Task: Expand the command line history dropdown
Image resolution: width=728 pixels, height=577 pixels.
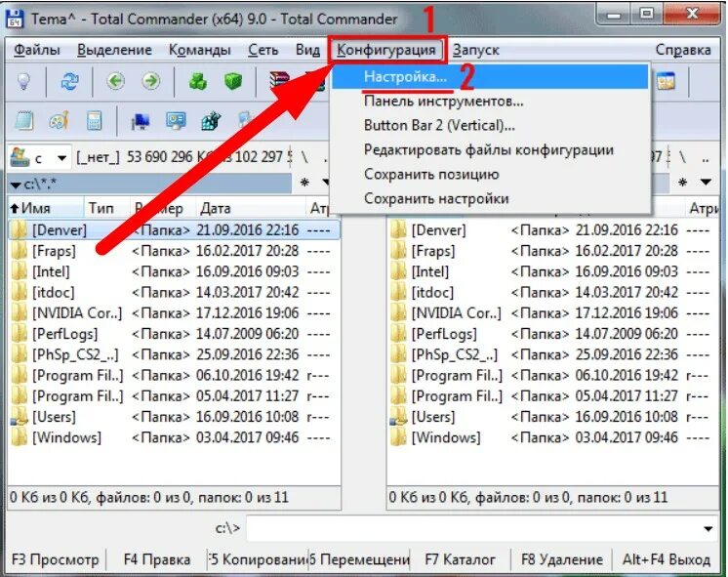Action: (708, 529)
